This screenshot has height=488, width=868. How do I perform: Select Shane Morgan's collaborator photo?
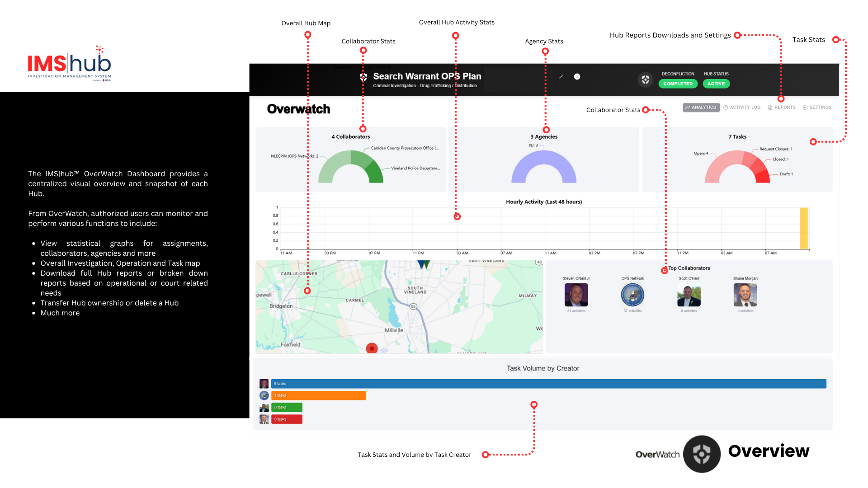tap(745, 295)
